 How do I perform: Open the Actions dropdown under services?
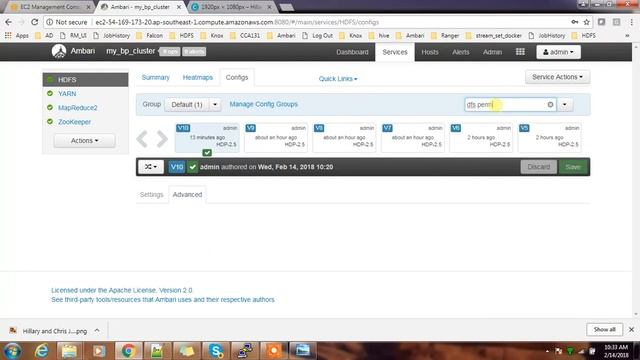point(84,140)
